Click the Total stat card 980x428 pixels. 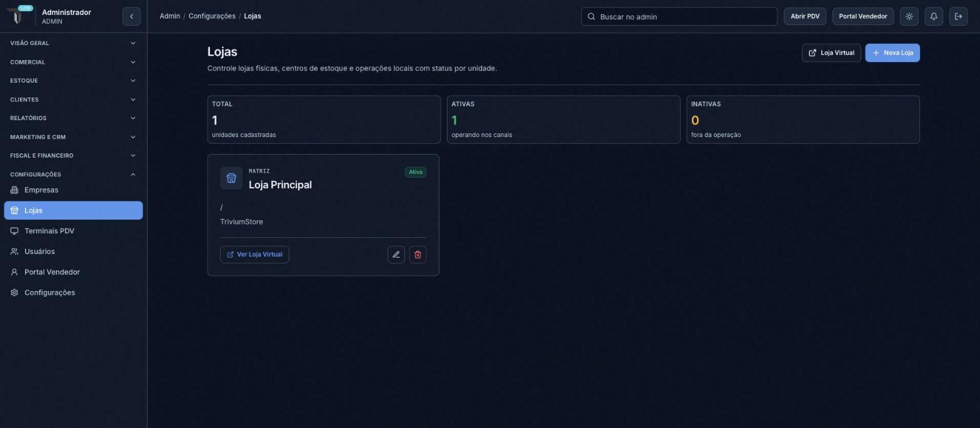(x=324, y=120)
